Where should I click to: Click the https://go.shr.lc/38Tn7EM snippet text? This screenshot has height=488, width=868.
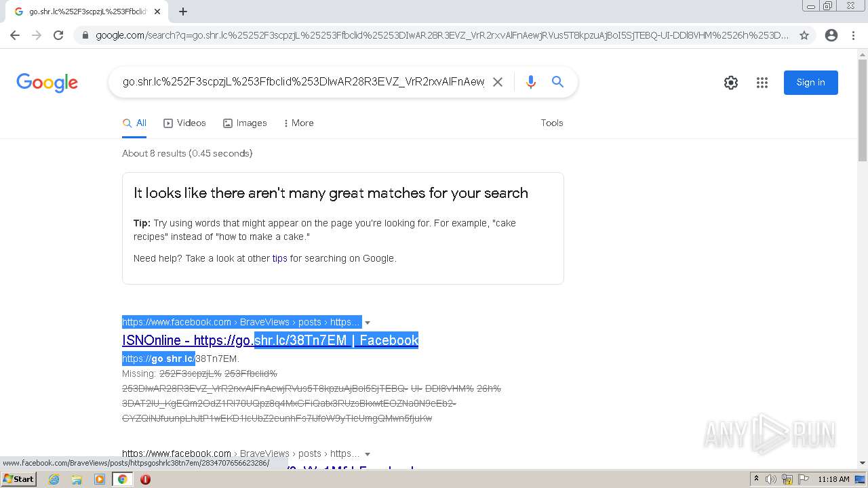point(180,359)
